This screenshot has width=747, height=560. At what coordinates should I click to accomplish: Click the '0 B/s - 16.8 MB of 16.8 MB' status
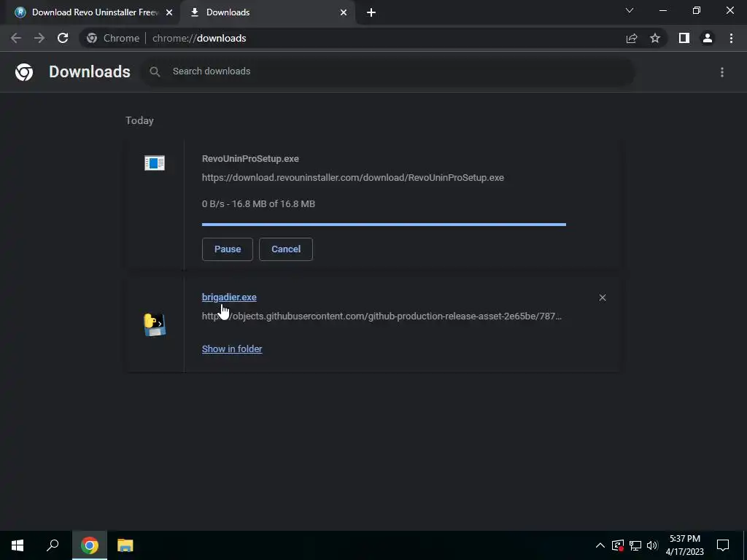[x=259, y=204]
